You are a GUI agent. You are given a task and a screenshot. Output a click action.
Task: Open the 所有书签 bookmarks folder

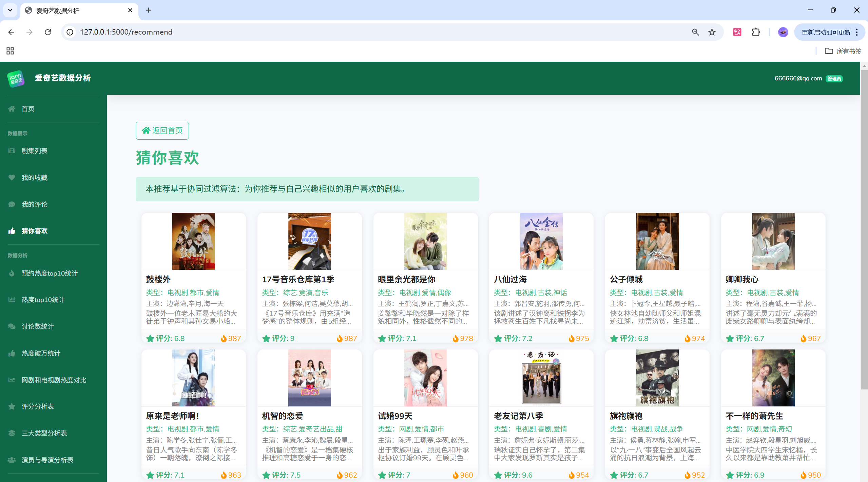[x=843, y=51]
